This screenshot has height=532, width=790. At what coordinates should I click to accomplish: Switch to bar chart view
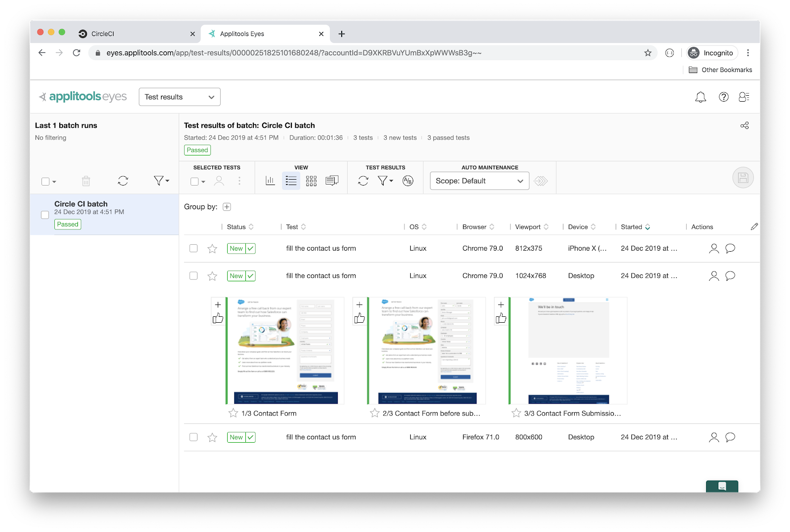point(270,181)
